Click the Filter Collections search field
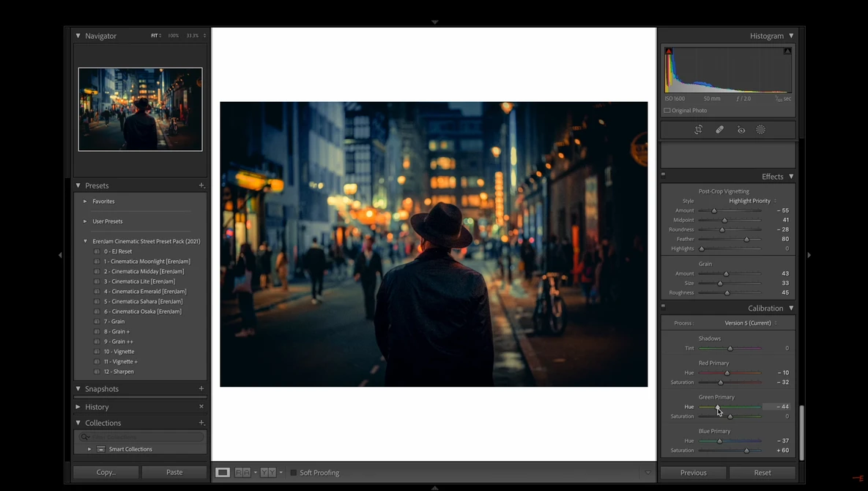Image resolution: width=868 pixels, height=491 pixels. coord(141,437)
